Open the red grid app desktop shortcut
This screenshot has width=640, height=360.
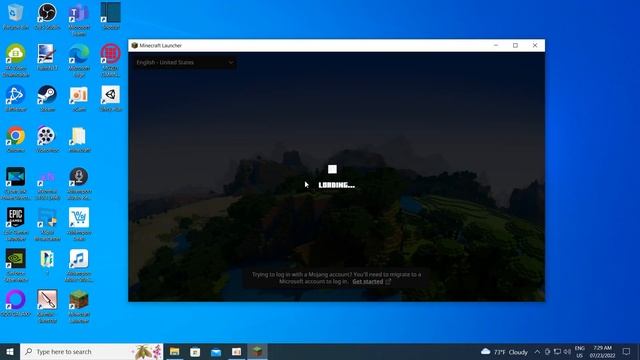111,54
